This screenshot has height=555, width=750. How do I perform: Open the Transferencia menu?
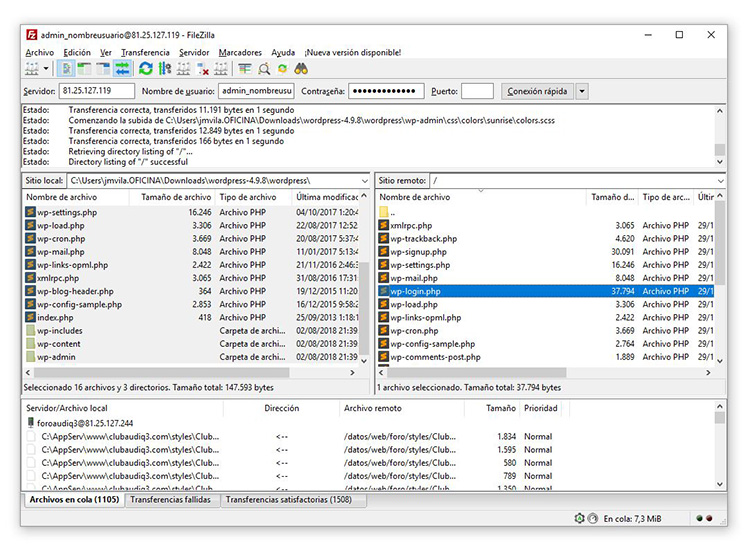(145, 53)
